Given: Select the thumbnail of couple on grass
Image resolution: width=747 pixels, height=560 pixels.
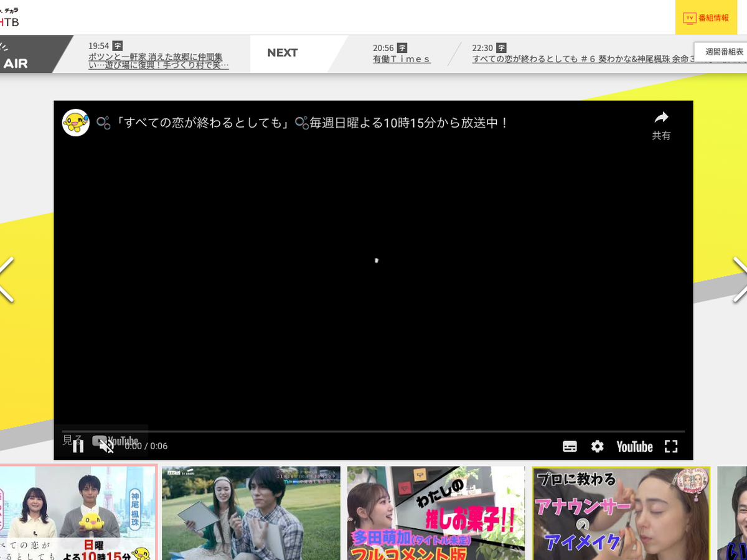Looking at the screenshot, I should pos(251,513).
